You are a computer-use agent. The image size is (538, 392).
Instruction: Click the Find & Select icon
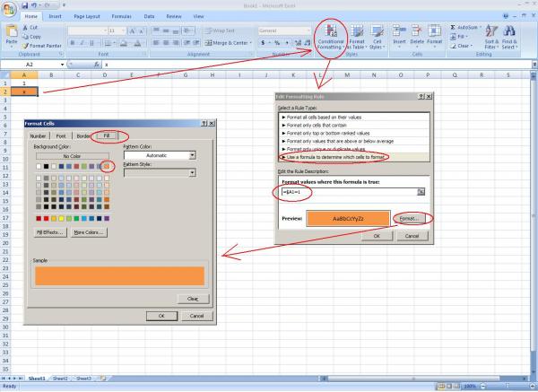(x=510, y=39)
